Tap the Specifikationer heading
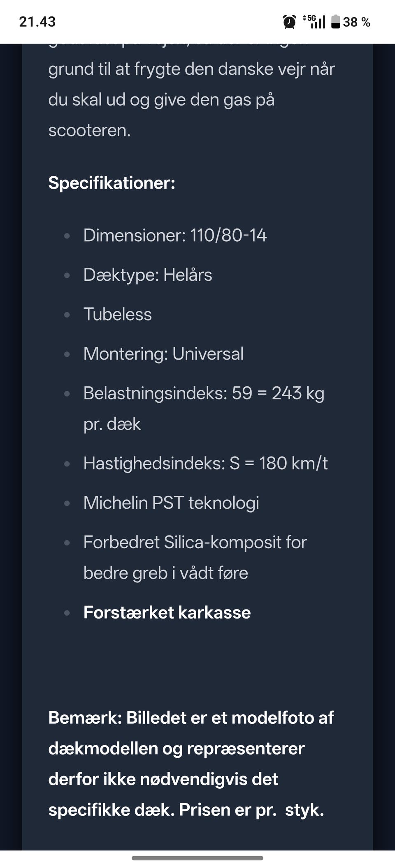The height and width of the screenshot is (868, 395). (112, 183)
